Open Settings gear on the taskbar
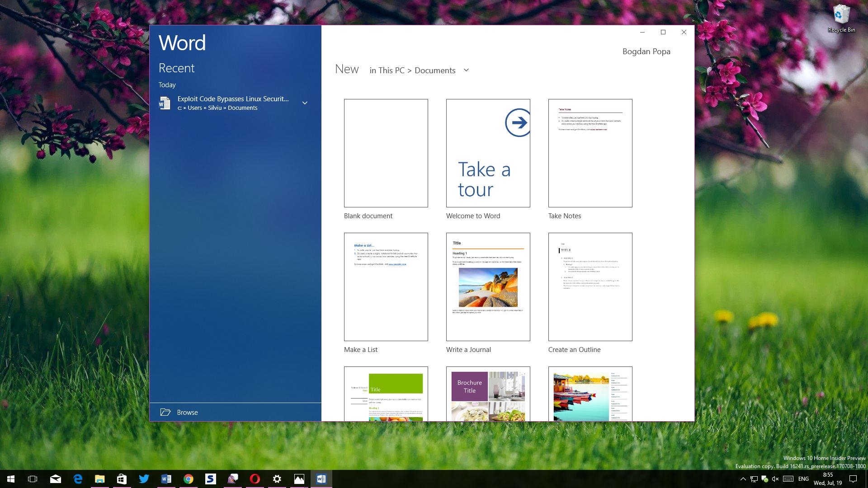Screen dimensions: 868x488 277,479
